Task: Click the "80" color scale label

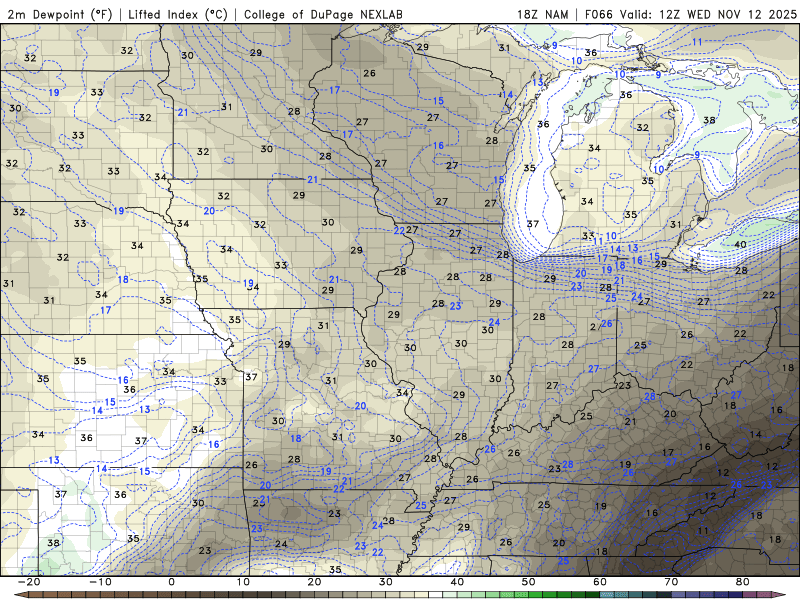Action: (x=743, y=582)
